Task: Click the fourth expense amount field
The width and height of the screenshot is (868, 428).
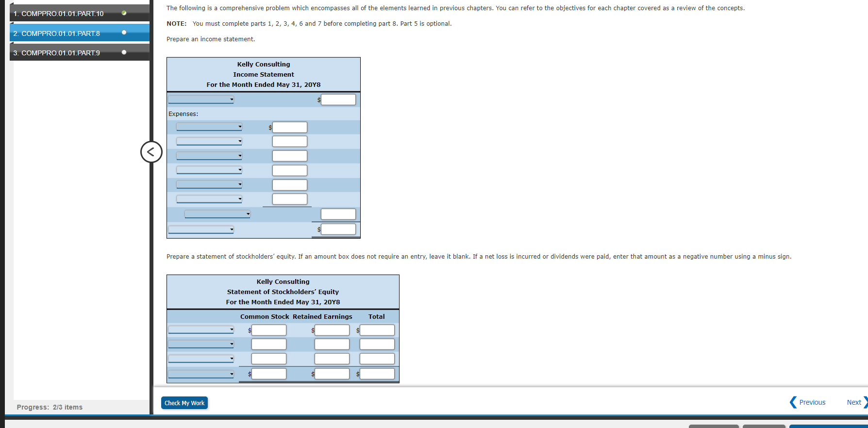Action: (290, 170)
